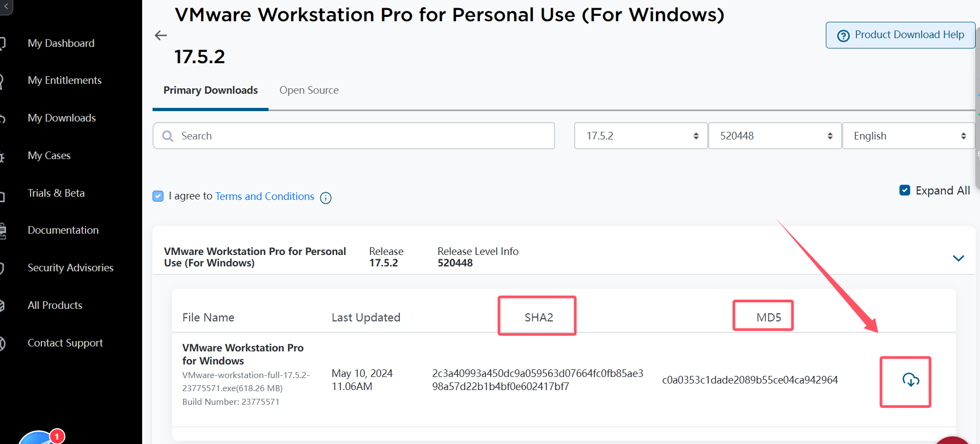Viewport: 980px width, 444px height.
Task: Click the MD5 column header
Action: [x=769, y=317]
